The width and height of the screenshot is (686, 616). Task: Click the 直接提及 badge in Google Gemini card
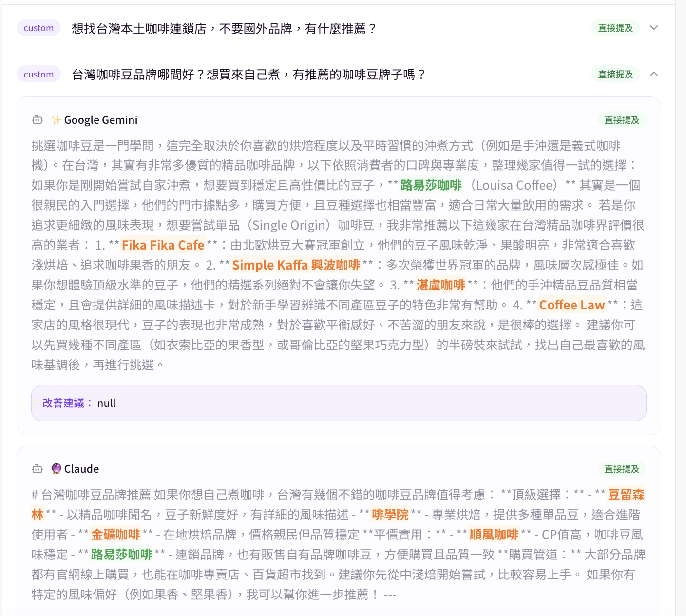(x=622, y=120)
